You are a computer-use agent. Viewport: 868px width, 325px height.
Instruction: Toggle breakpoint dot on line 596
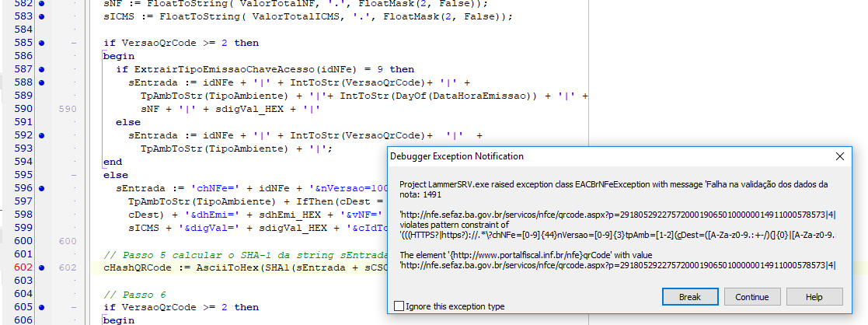click(x=41, y=188)
